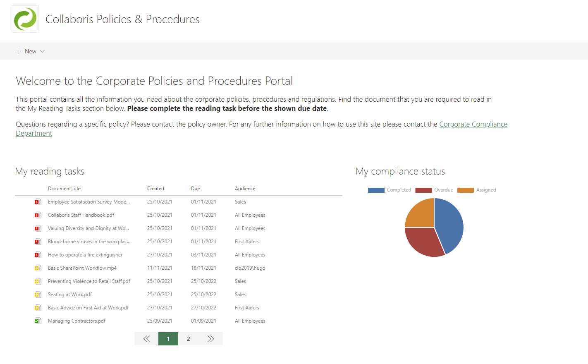Click the plus icon beside New
The width and height of the screenshot is (588, 364).
click(x=18, y=51)
